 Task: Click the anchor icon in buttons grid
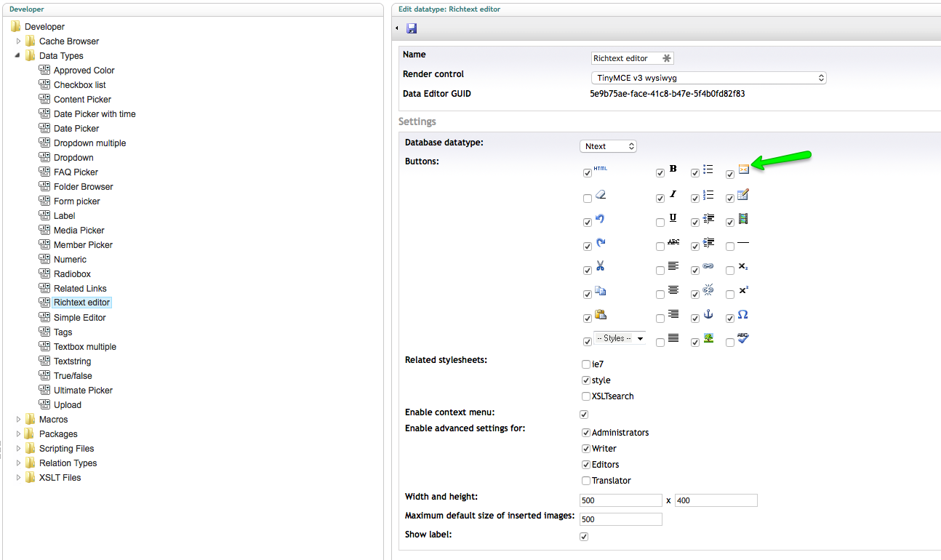point(708,315)
